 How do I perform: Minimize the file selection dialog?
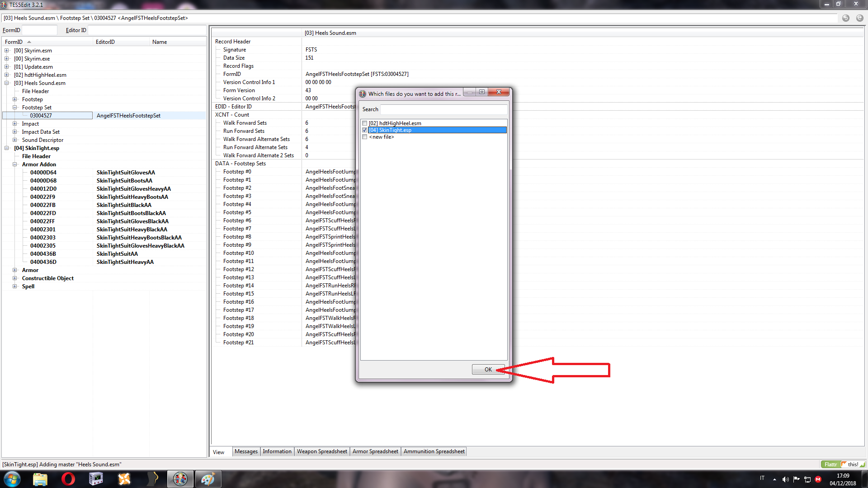tap(470, 92)
